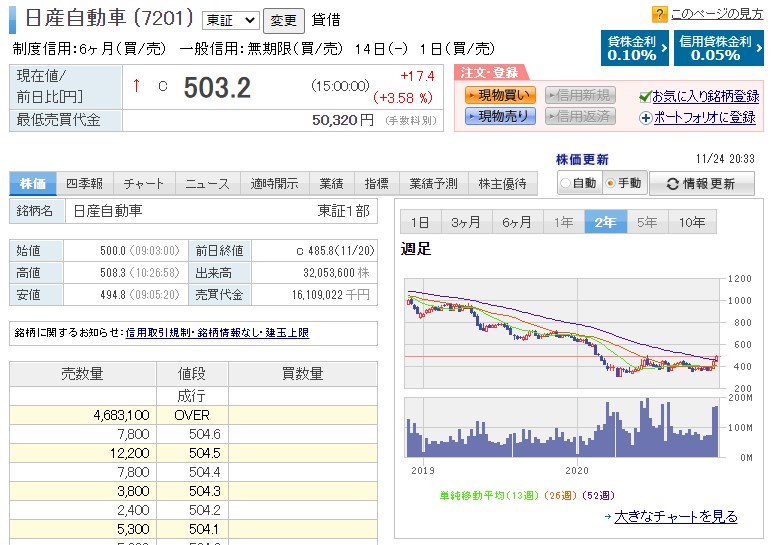Open 信用取引規制・銘柄情報なし・建玉上限 notice link
Image resolution: width=772 pixels, height=545 pixels.
(x=217, y=333)
